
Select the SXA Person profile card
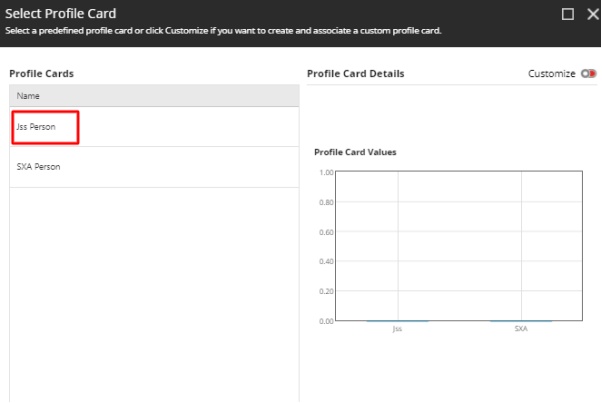[x=154, y=167]
